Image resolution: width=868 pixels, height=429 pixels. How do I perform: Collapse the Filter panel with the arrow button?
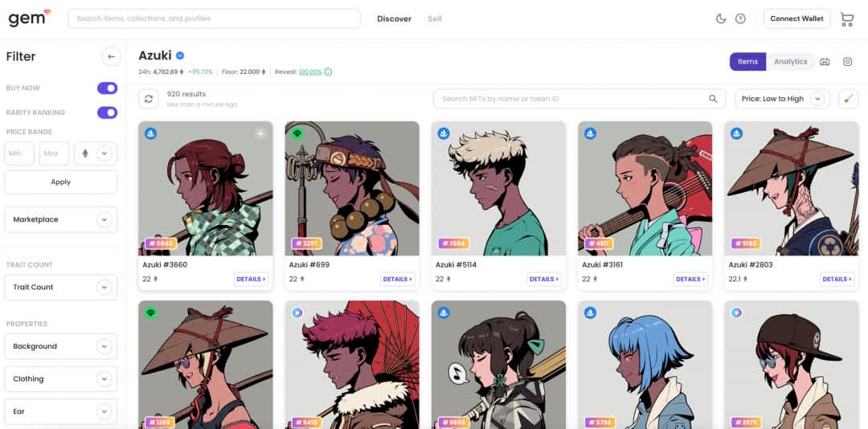[x=111, y=56]
